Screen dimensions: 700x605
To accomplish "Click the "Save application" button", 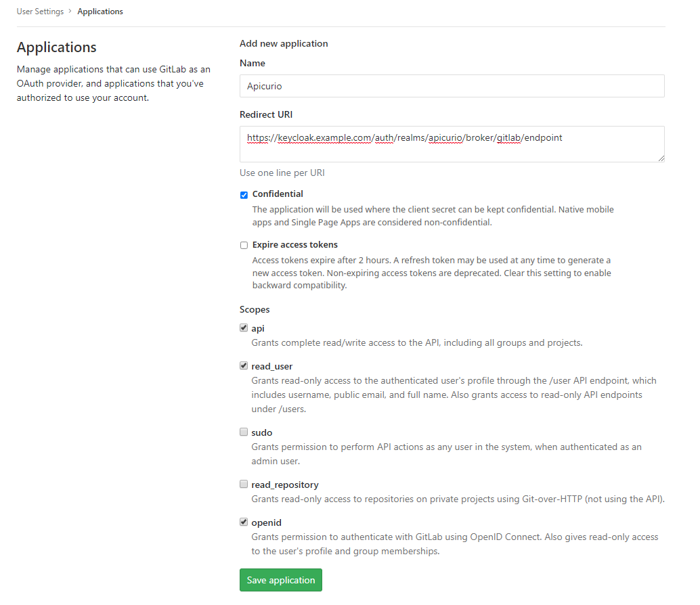I will tap(280, 580).
